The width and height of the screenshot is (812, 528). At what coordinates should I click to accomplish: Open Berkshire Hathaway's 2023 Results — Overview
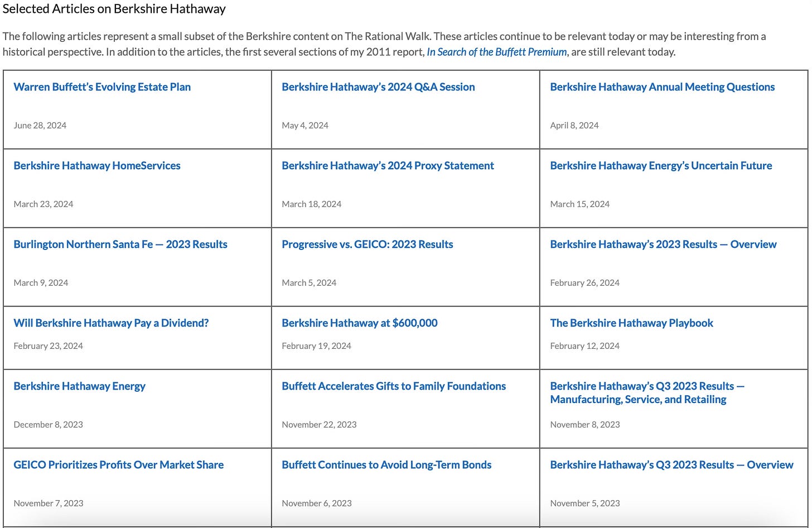(663, 244)
